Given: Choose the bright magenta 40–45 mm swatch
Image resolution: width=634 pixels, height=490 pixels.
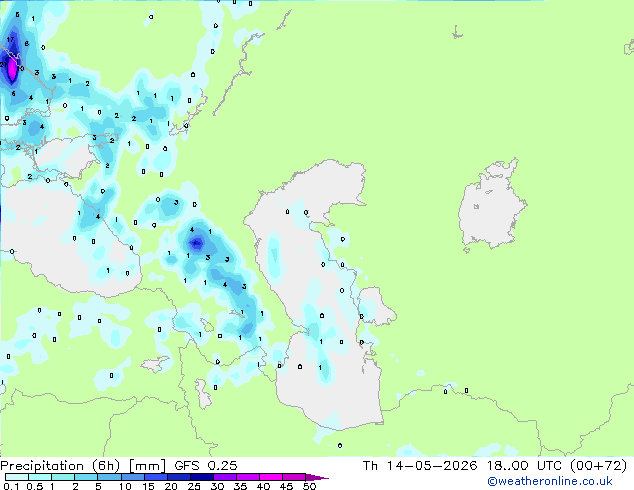Looking at the screenshot, I should point(271,477).
